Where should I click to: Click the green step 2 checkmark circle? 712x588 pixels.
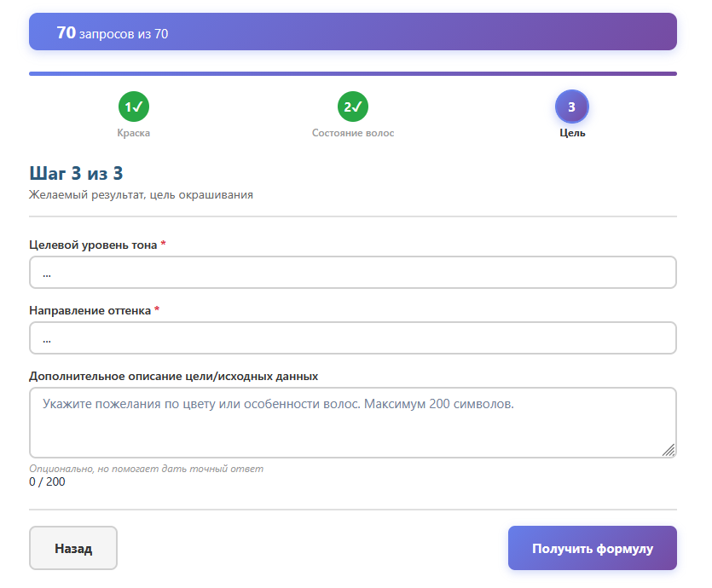(x=353, y=107)
